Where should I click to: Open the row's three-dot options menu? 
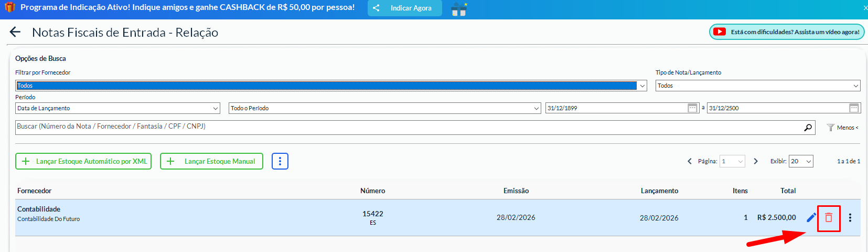[x=850, y=217]
